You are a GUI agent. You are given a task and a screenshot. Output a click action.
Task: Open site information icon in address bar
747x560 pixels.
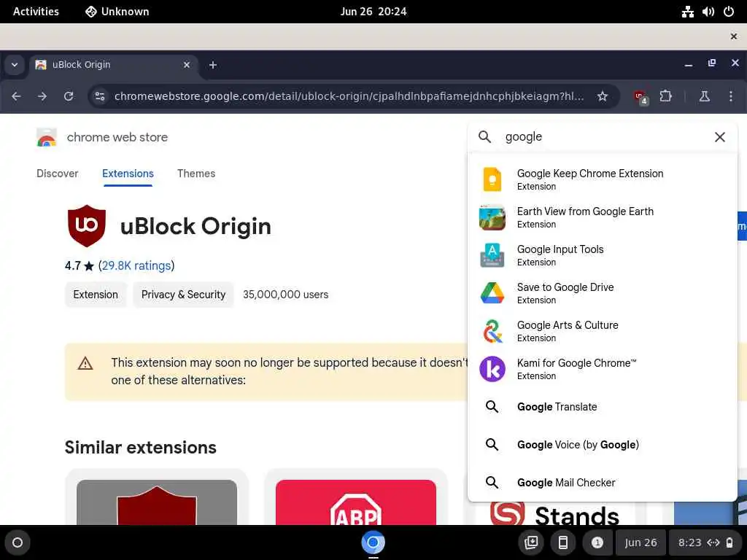(x=99, y=96)
